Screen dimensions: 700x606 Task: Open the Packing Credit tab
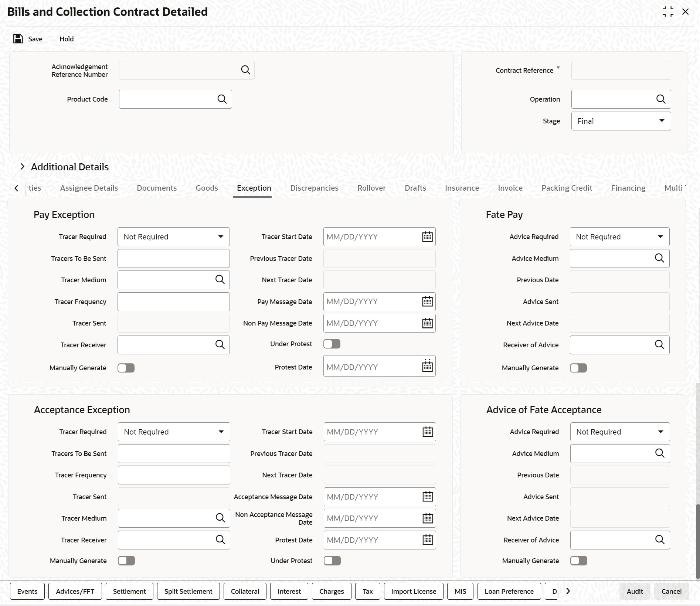pos(567,188)
